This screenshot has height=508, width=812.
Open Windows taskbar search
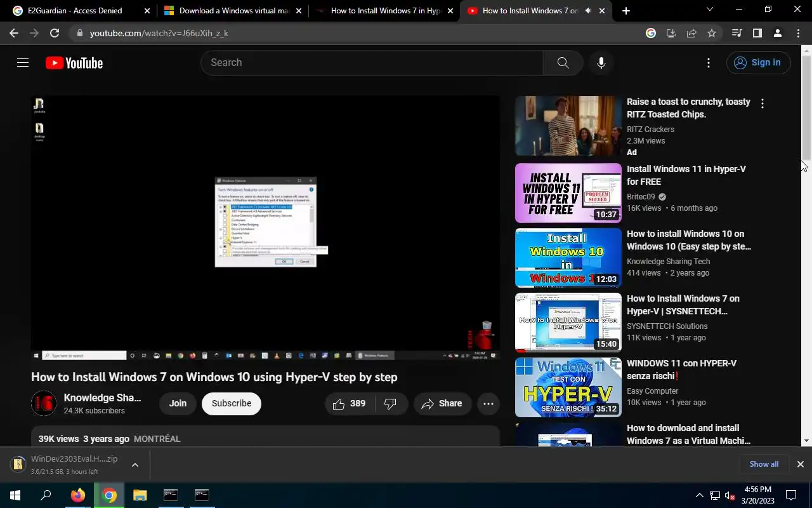46,495
